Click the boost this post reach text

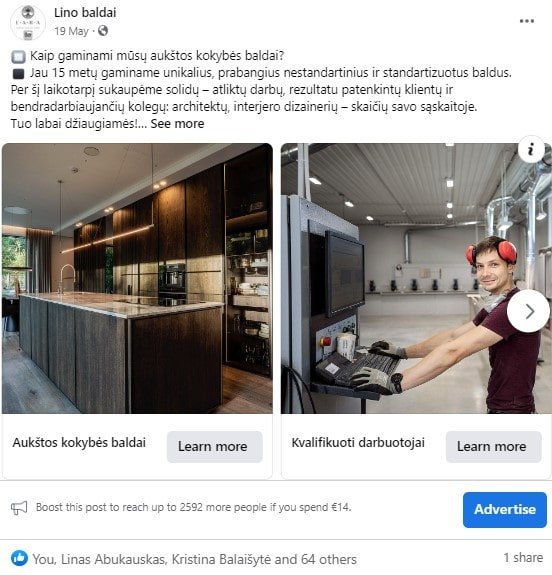pos(194,508)
